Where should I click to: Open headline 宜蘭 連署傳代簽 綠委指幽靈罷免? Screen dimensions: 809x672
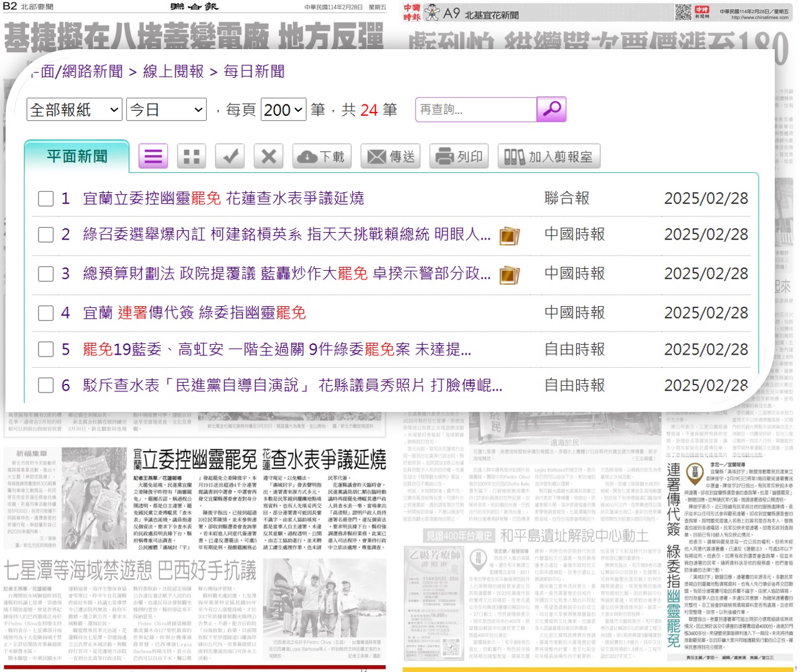[x=194, y=313]
